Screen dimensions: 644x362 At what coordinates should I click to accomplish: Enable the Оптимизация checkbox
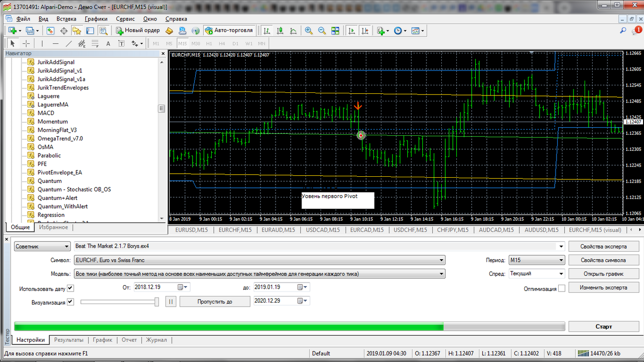[562, 288]
